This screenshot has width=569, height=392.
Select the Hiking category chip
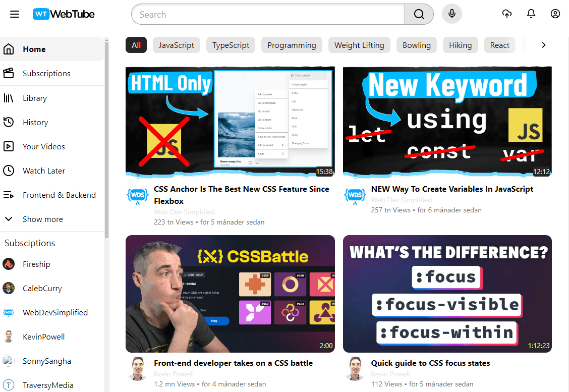pyautogui.click(x=461, y=45)
